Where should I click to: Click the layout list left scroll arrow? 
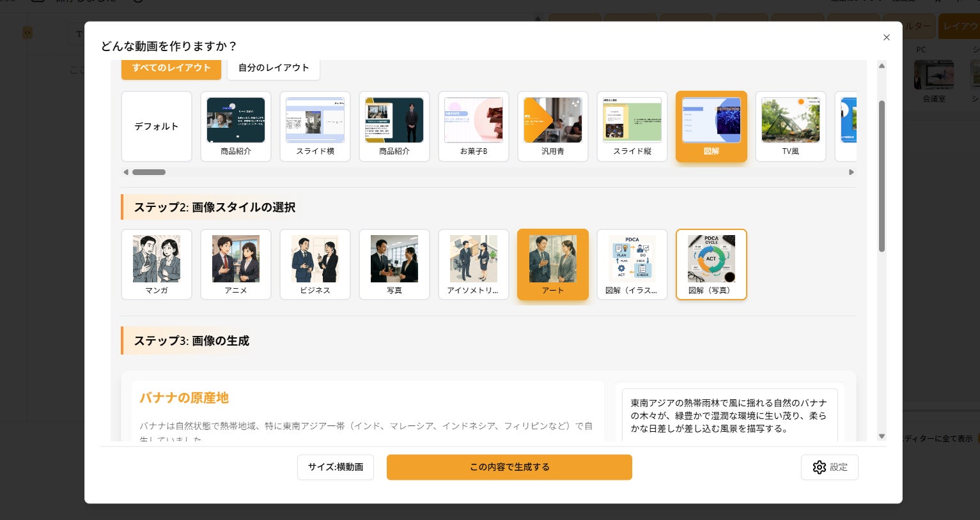[x=126, y=172]
